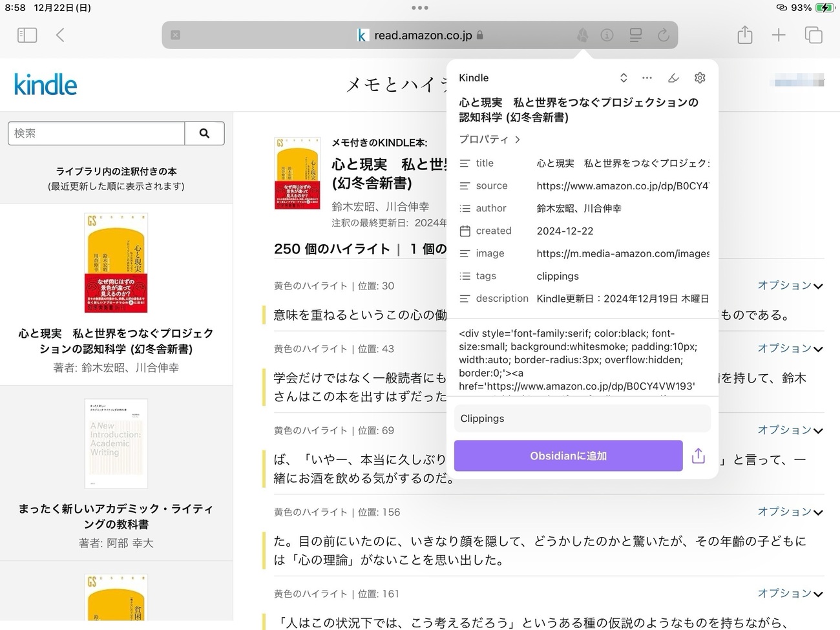
Task: Go back with the Safari back arrow
Action: tap(60, 35)
